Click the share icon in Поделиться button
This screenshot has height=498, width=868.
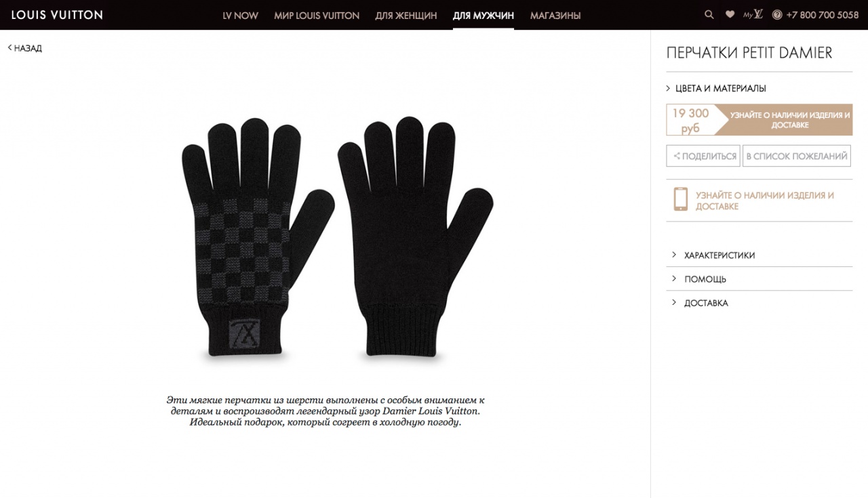[x=676, y=156]
